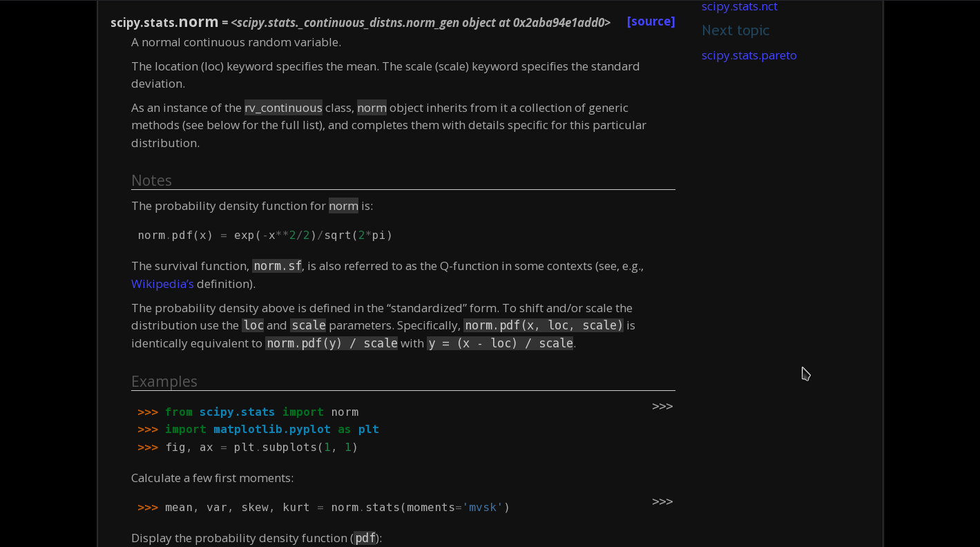Toggle prompts with >>> above the import example
980x547 pixels.
[662, 406]
